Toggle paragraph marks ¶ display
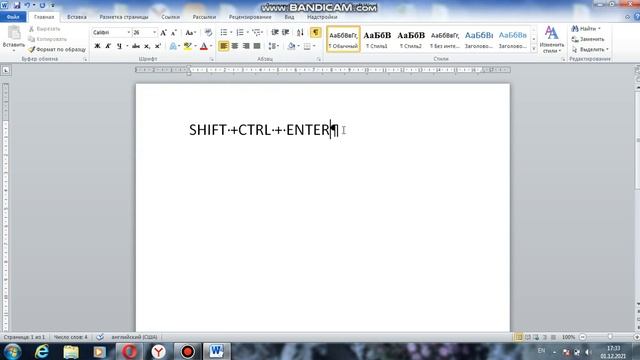 [x=316, y=32]
